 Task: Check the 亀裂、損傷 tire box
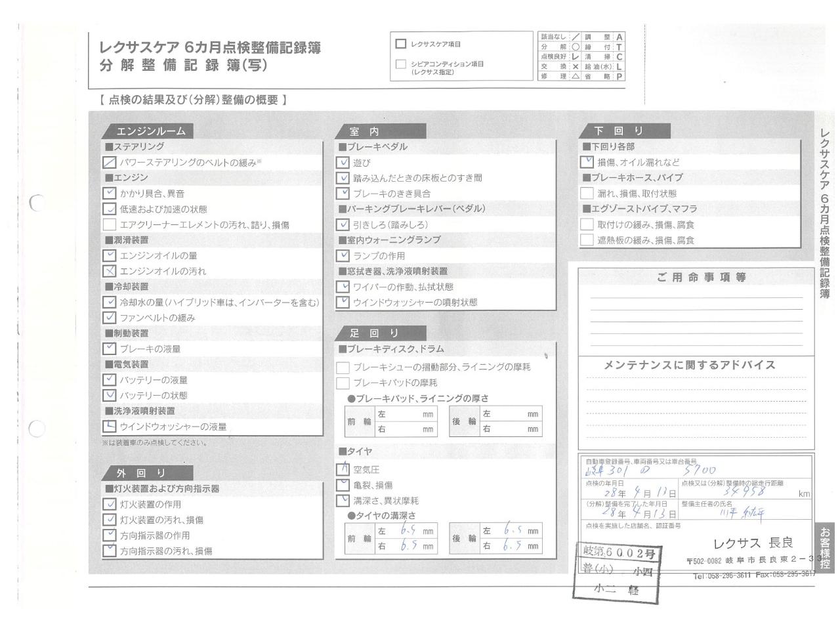tap(343, 485)
